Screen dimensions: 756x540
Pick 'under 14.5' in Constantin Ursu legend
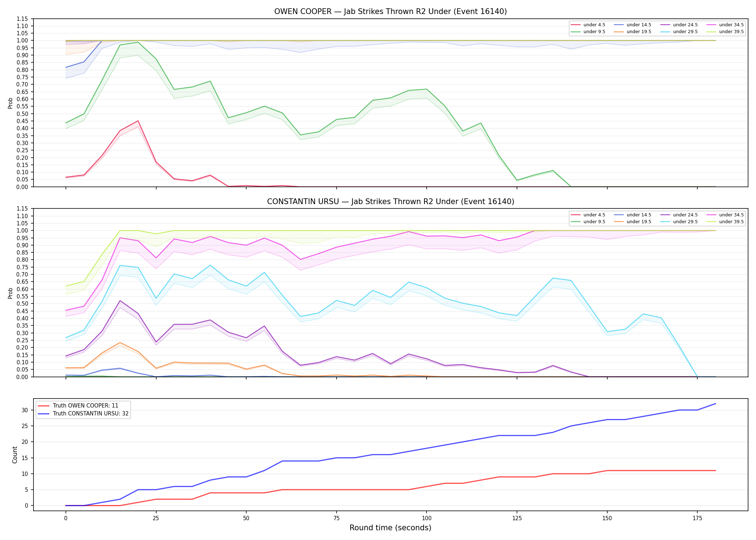(x=633, y=215)
